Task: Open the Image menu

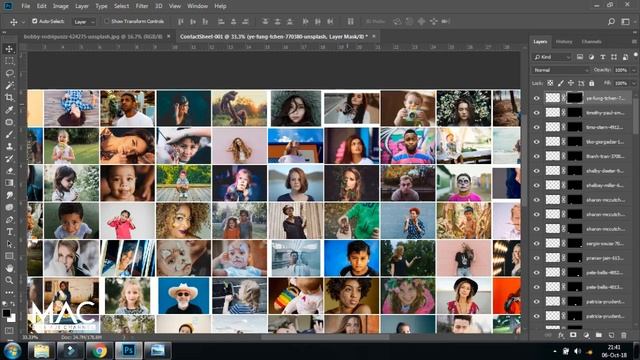Action: 60,6
